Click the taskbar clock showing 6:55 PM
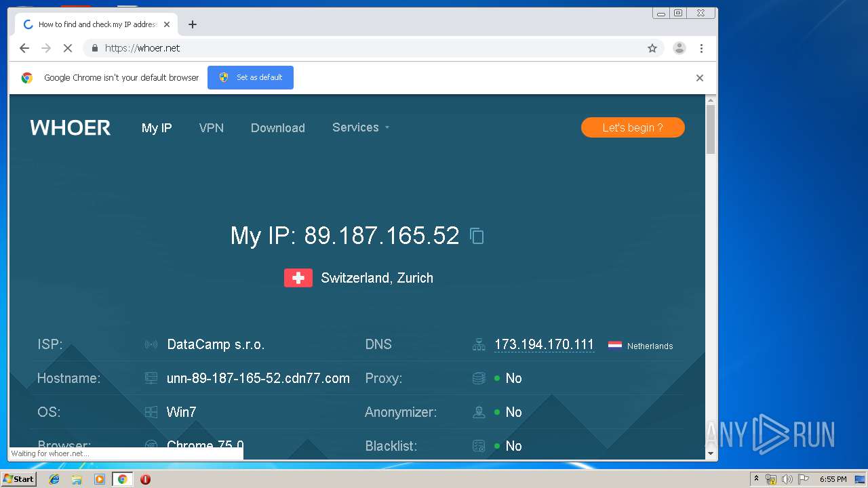This screenshot has height=488, width=868. tap(833, 479)
